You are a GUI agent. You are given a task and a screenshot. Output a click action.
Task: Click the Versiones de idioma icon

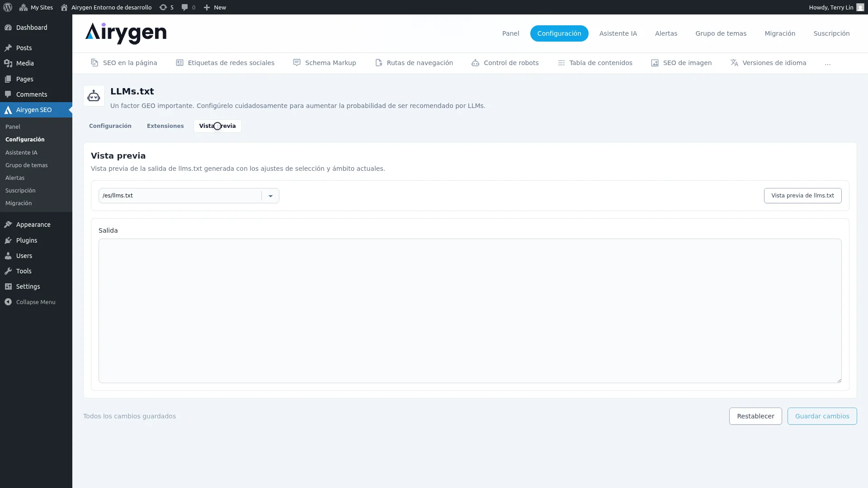[x=734, y=63]
